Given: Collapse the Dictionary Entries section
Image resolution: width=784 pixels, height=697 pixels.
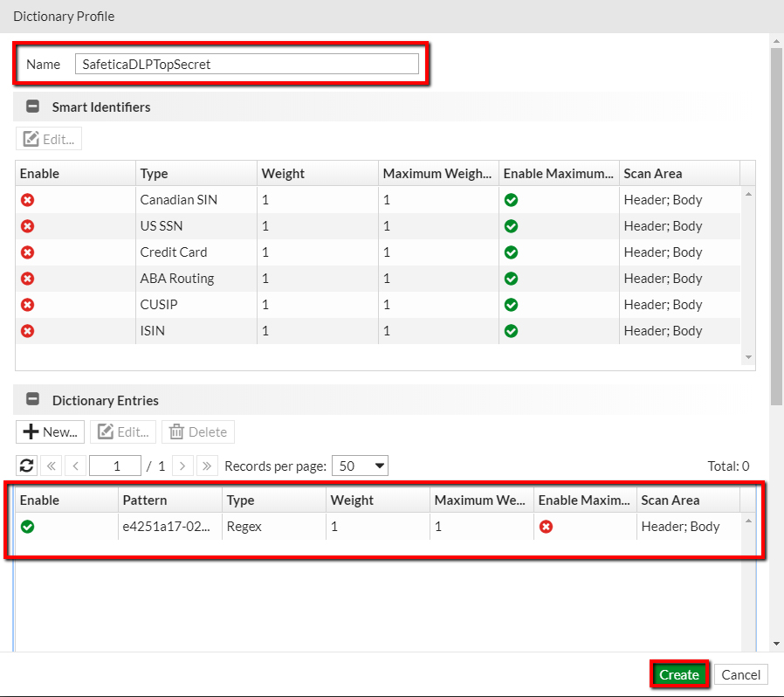Looking at the screenshot, I should point(32,400).
